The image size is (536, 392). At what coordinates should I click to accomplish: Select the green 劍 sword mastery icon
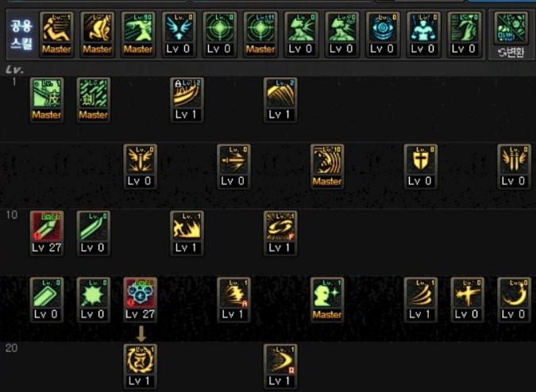click(94, 100)
